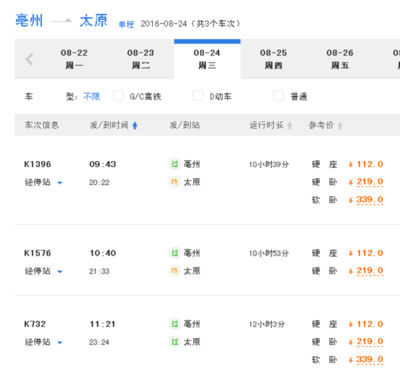Click train number K1396
Image resolution: width=400 pixels, height=370 pixels.
(x=38, y=164)
